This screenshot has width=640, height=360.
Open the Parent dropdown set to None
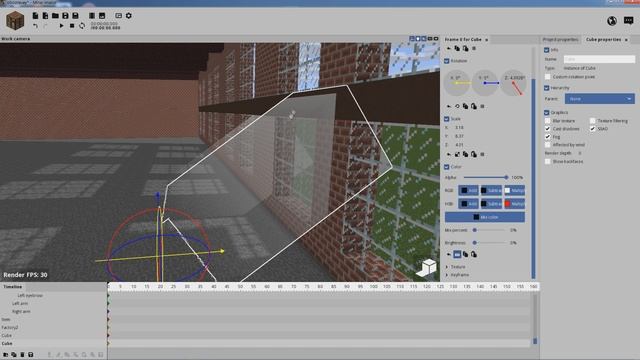600,99
